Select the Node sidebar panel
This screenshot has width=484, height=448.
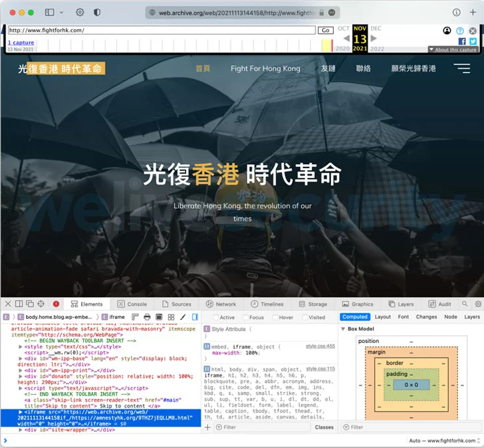[451, 317]
